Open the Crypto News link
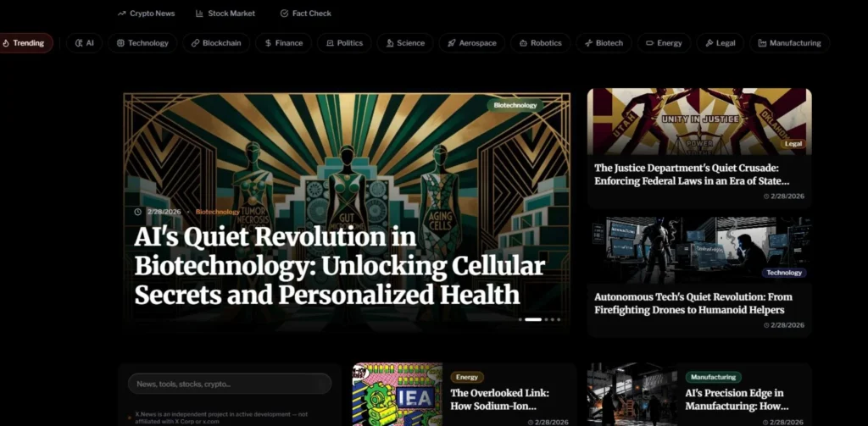 [146, 14]
